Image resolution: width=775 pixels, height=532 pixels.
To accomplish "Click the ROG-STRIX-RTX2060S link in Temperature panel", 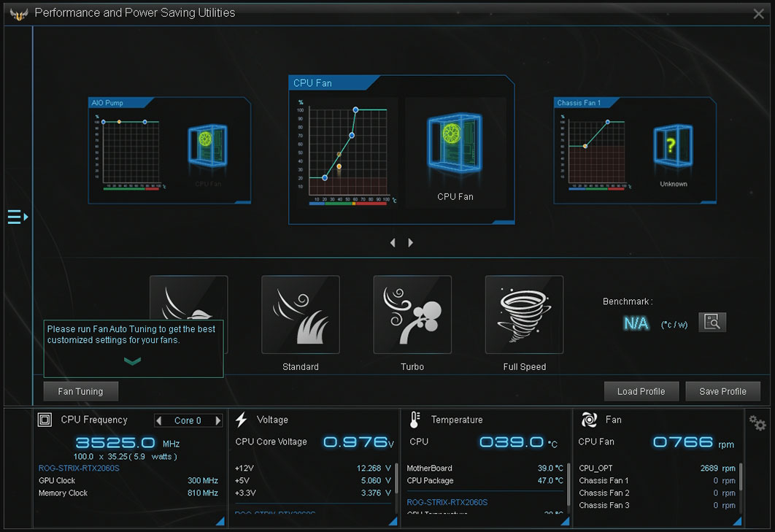I will point(447,502).
